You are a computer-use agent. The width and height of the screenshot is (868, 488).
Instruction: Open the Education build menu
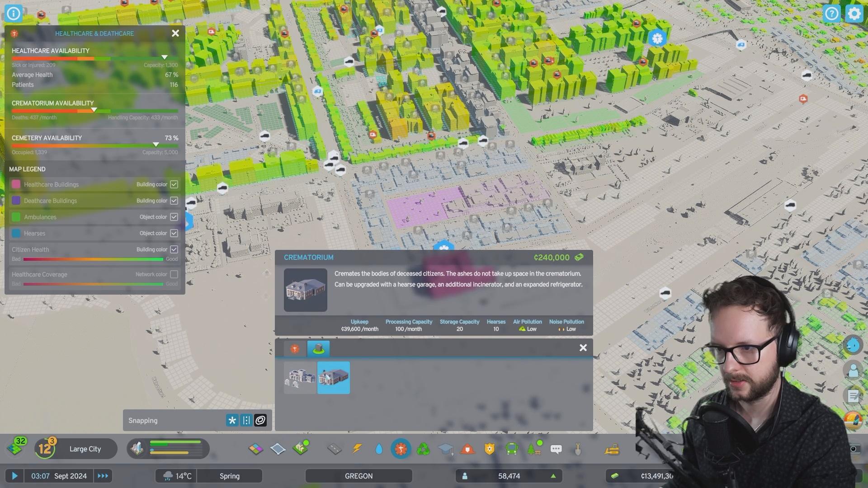(445, 449)
